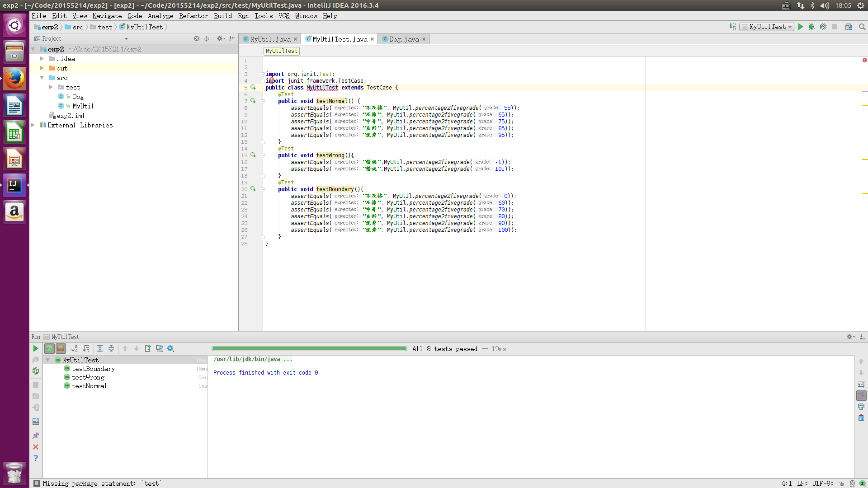Toggle scroll to end in console
This screenshot has height=488, width=868.
click(x=861, y=395)
